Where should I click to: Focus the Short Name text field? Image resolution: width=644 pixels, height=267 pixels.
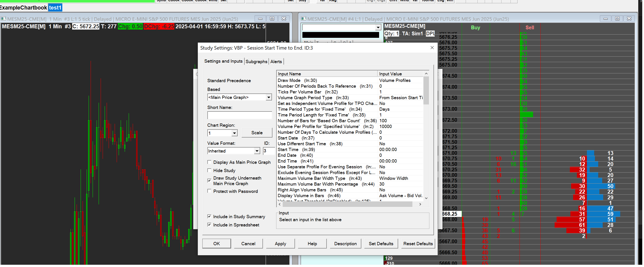[239, 115]
